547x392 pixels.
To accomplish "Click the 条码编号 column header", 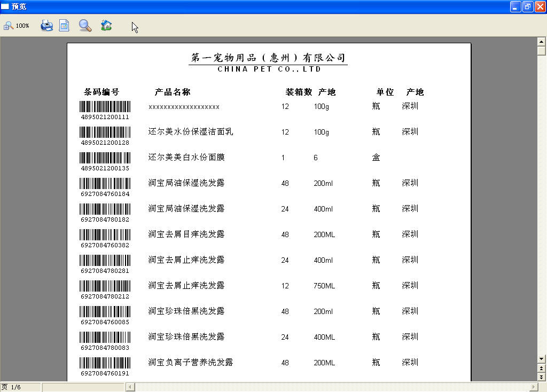I will click(x=101, y=92).
